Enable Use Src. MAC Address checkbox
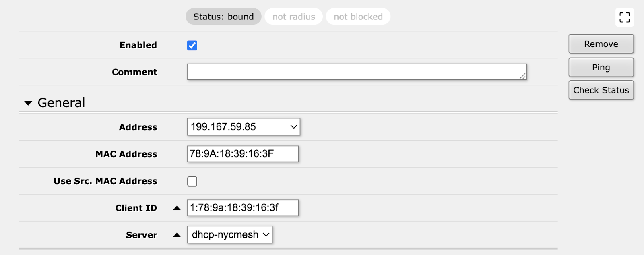This screenshot has height=255, width=644. (192, 181)
